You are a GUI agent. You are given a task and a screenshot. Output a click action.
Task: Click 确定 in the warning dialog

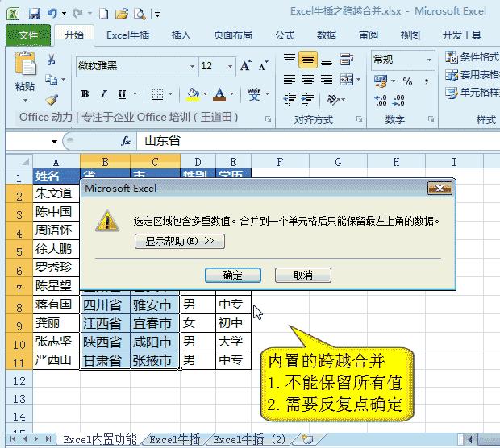(x=233, y=275)
